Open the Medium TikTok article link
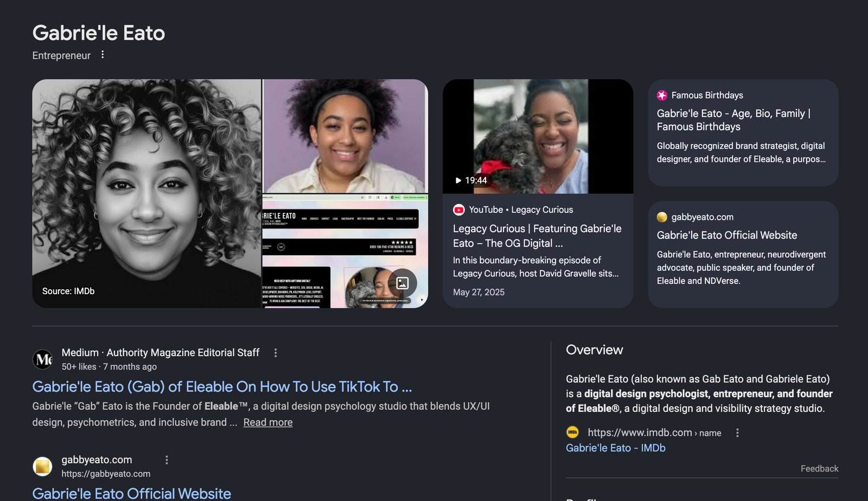 (x=222, y=386)
